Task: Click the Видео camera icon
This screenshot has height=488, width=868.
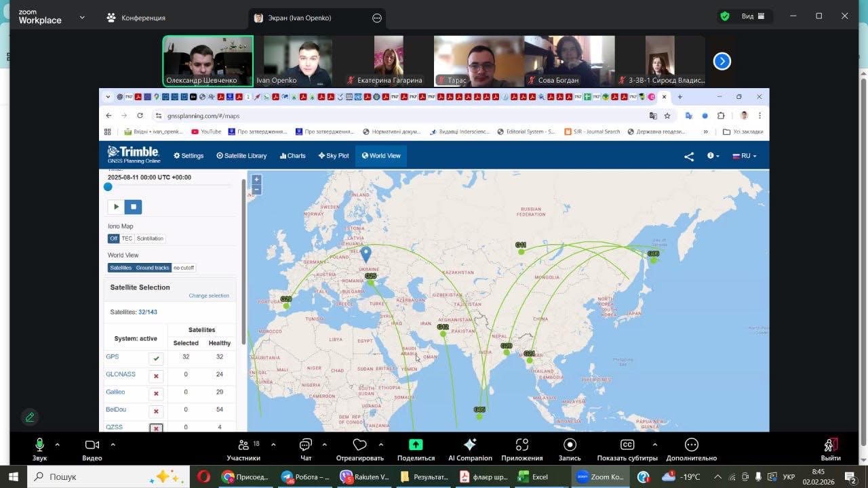Action: coord(92,445)
